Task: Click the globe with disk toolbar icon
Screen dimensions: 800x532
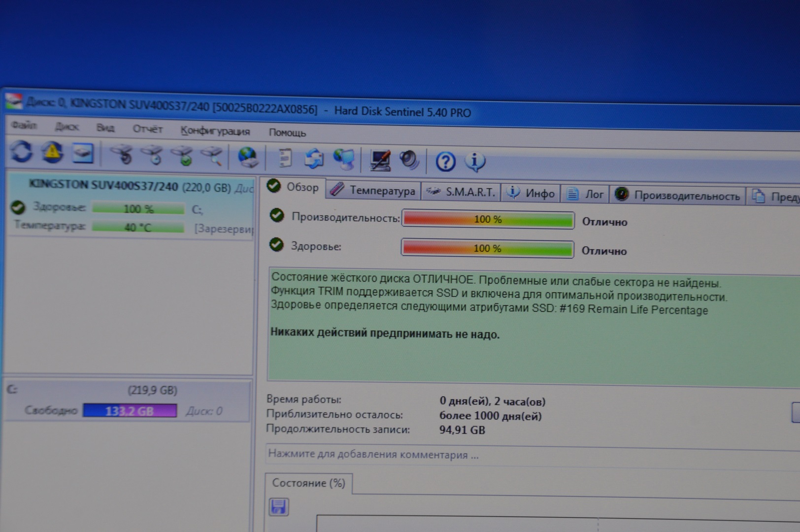Action: (x=247, y=157)
